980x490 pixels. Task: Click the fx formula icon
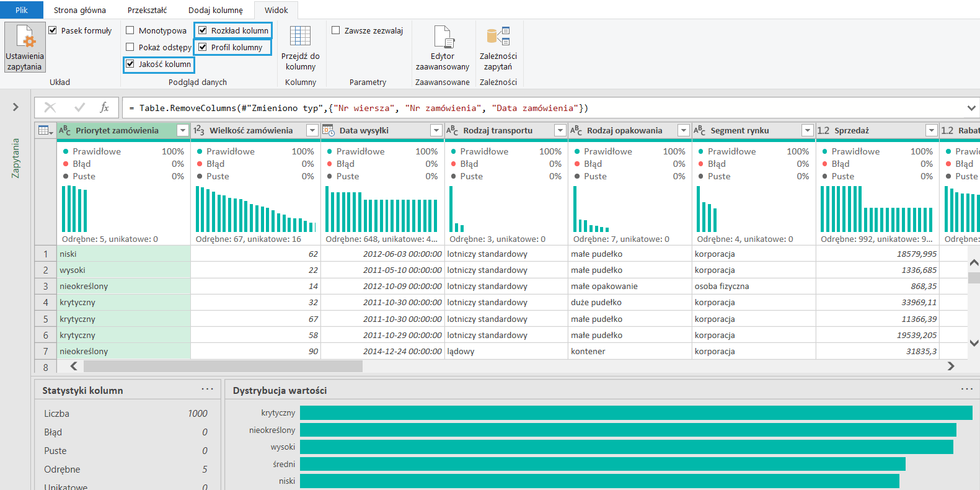(104, 108)
